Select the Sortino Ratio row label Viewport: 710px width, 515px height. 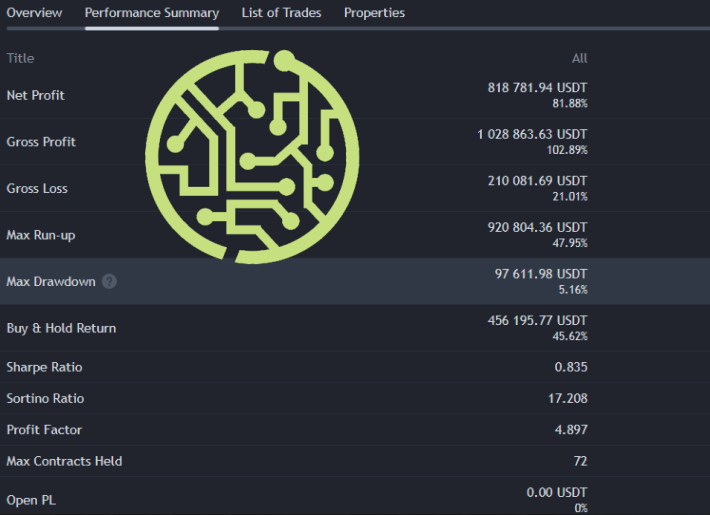[x=45, y=398]
